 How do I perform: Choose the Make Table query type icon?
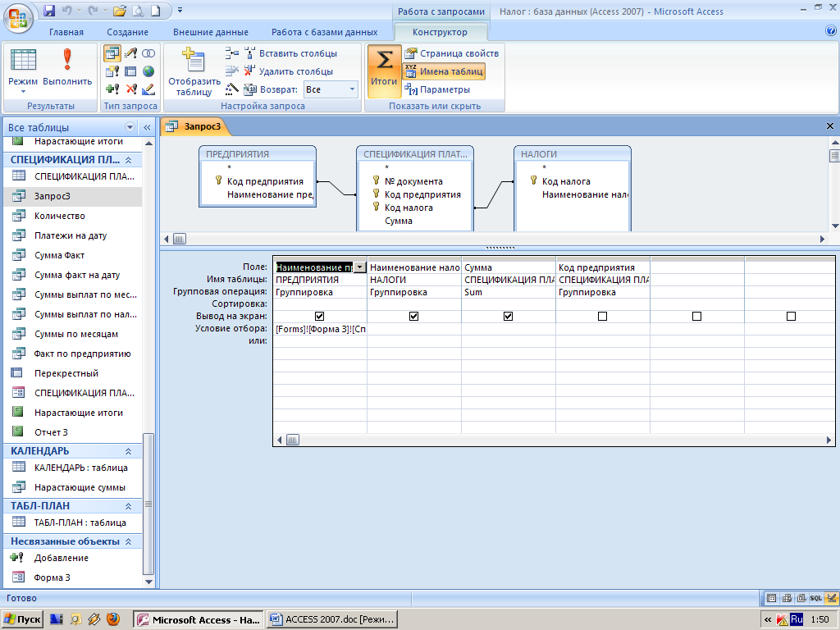tap(112, 71)
